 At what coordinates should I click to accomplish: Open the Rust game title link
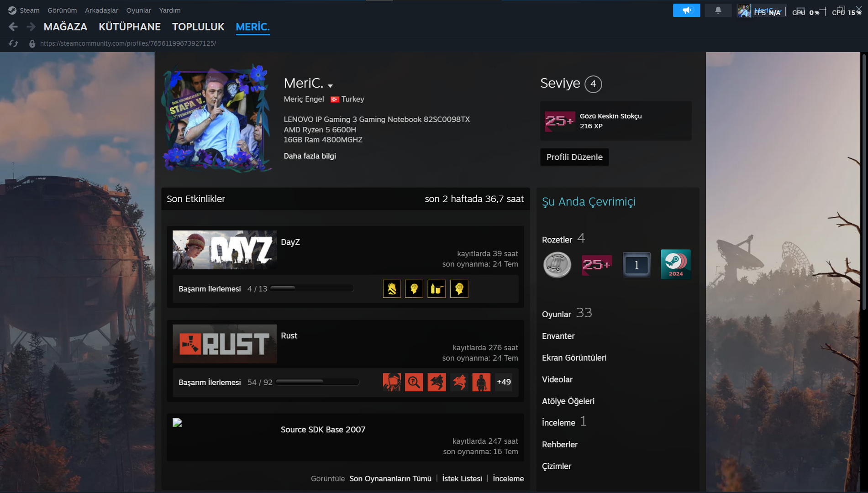click(x=289, y=336)
